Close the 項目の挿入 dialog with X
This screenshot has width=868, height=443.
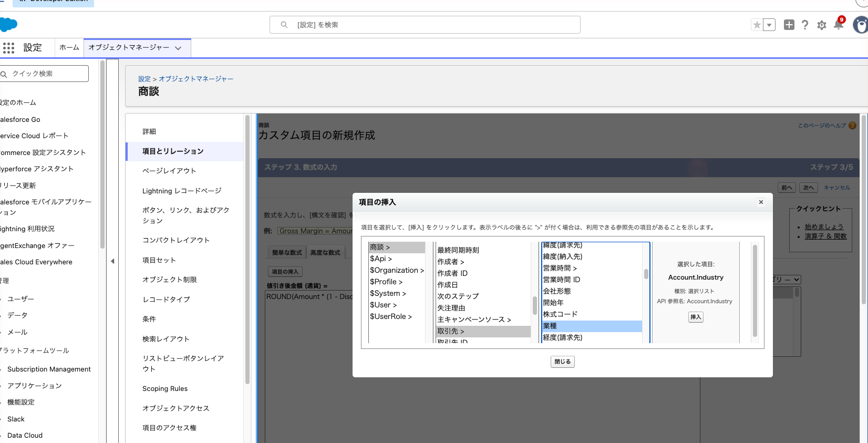coord(761,202)
